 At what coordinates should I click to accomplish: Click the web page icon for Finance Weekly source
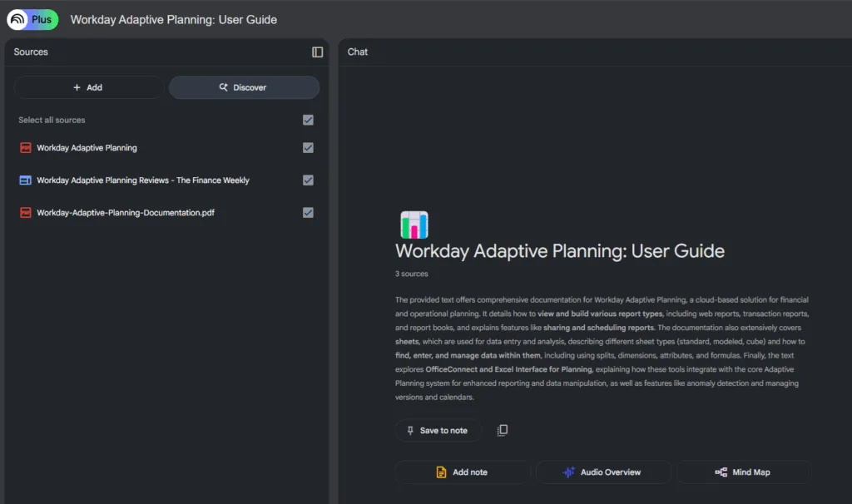[25, 180]
